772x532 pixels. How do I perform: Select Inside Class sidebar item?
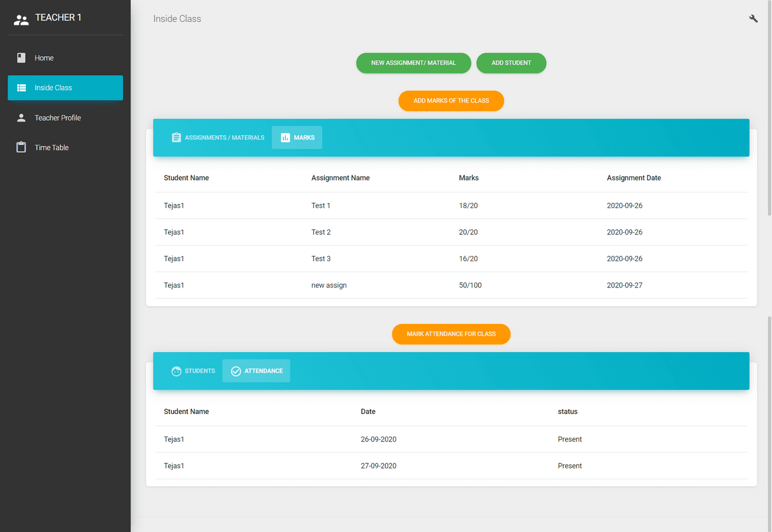[65, 88]
